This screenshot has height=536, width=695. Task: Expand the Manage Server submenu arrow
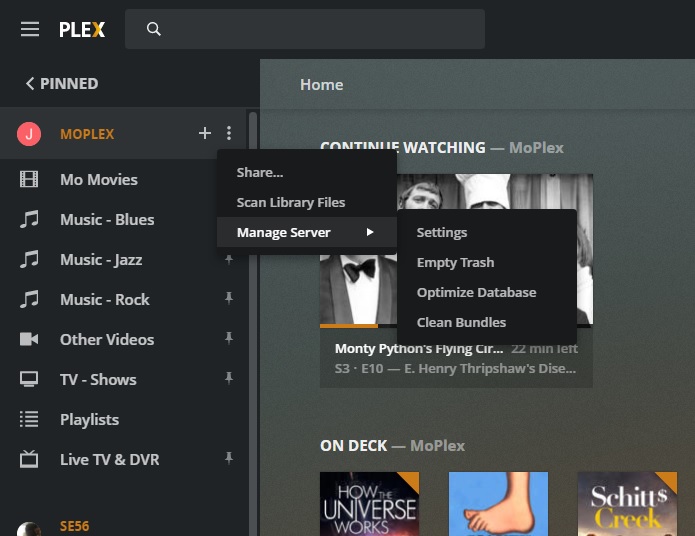370,232
